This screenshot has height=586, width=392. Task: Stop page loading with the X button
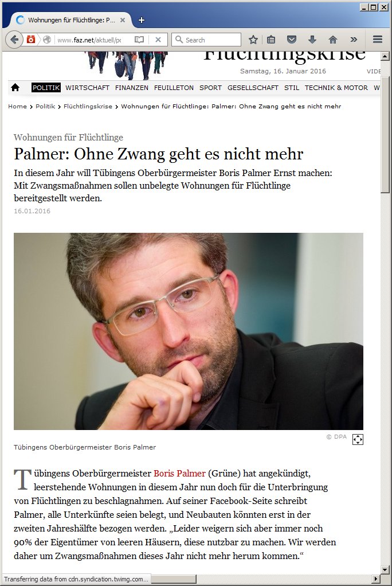pos(158,40)
